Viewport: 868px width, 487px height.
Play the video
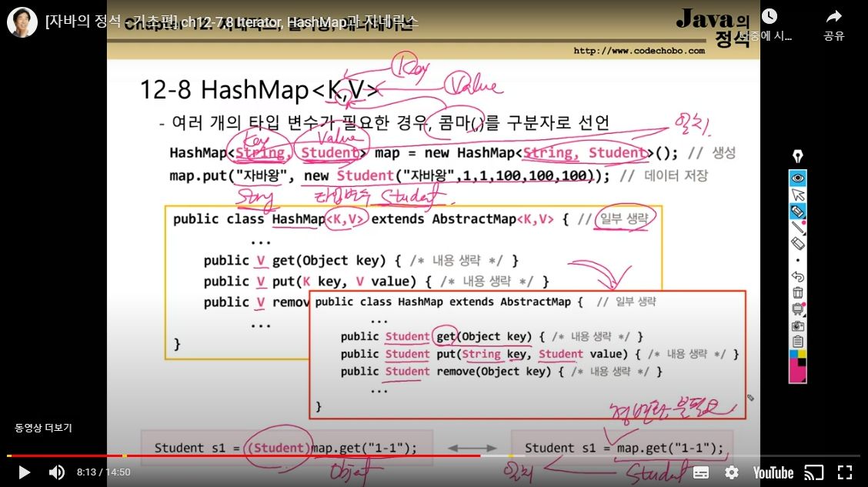pyautogui.click(x=24, y=472)
